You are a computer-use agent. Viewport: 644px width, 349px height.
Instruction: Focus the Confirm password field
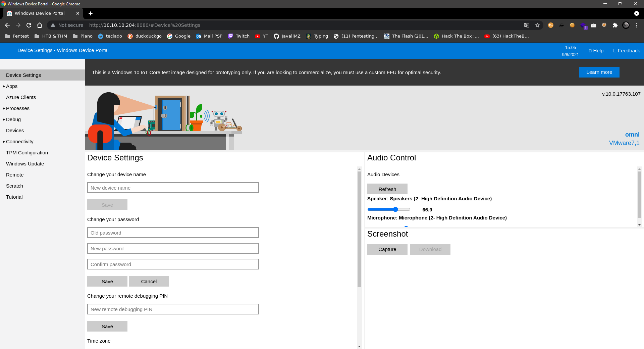tap(173, 264)
